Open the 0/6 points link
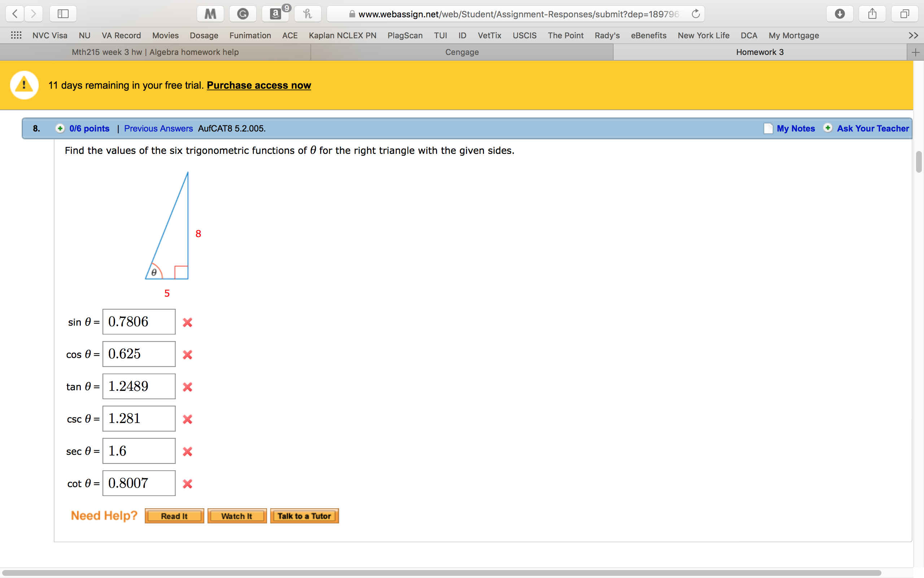Viewport: 924px width, 578px height. (x=90, y=129)
